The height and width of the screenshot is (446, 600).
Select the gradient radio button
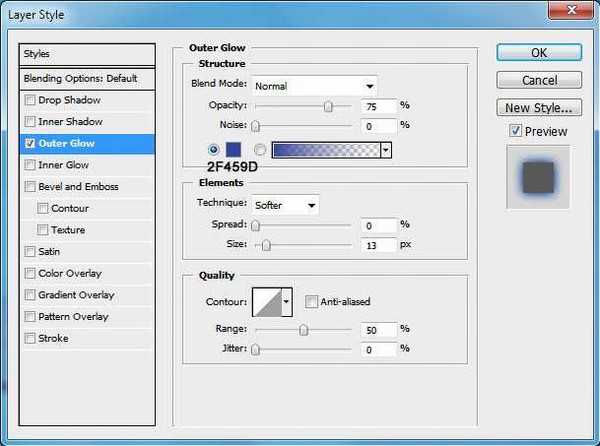(x=260, y=150)
